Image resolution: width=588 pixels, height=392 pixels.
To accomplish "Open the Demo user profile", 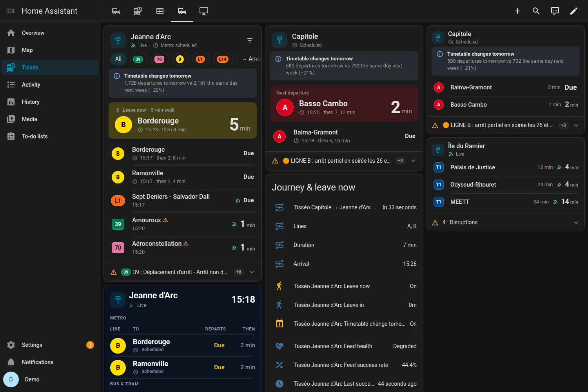I will tap(50, 379).
